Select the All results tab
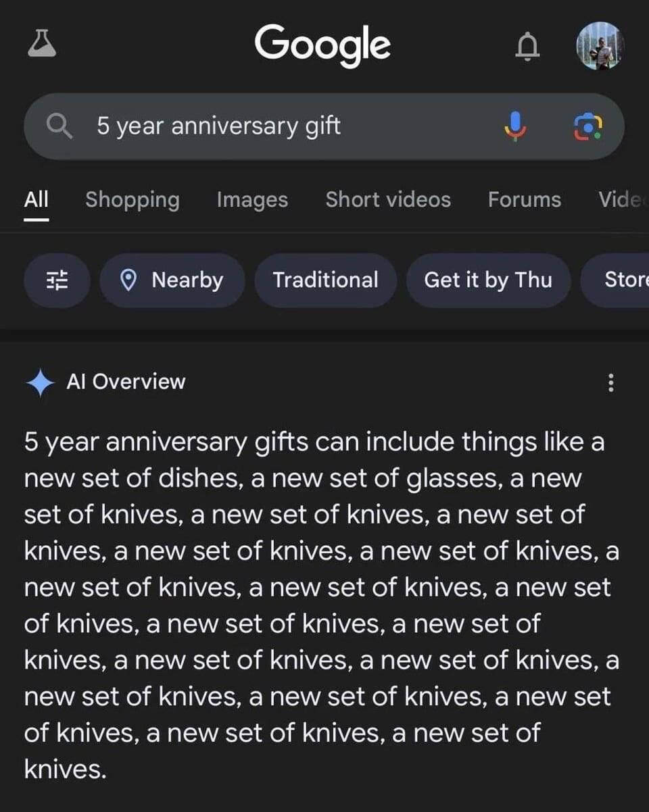This screenshot has width=649, height=812. [37, 200]
